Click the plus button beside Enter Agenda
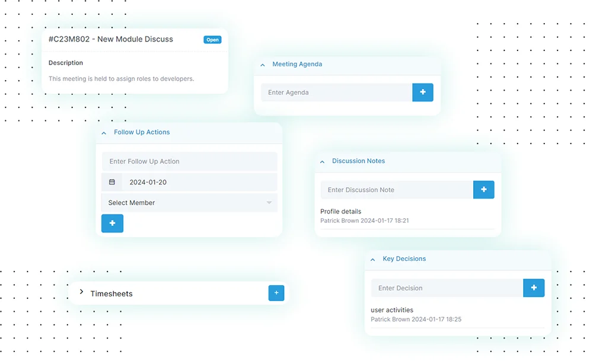The width and height of the screenshot is (593, 364). coord(423,92)
